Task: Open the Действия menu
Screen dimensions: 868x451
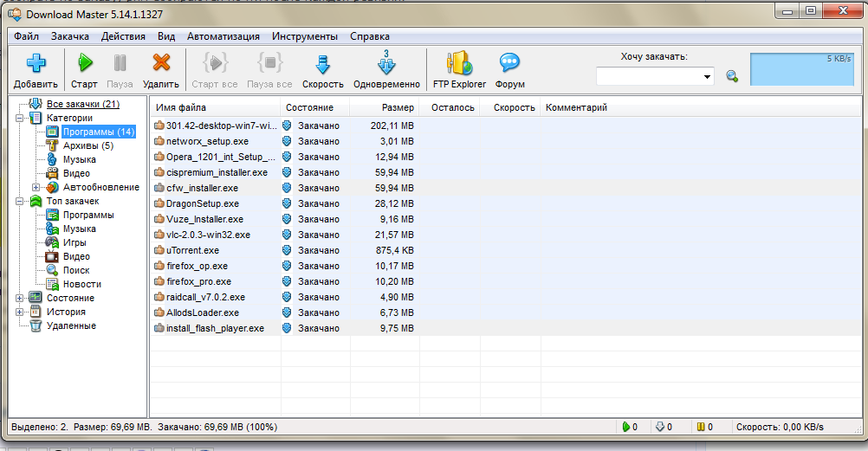Action: click(123, 36)
